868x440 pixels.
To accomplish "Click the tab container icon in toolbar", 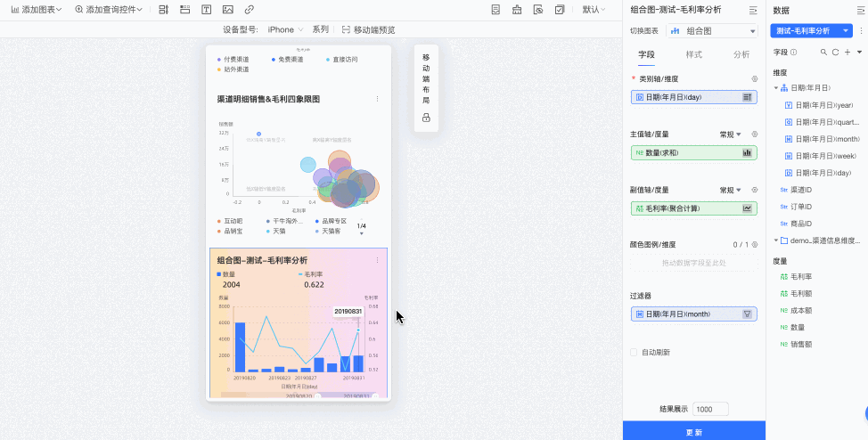I will pos(184,10).
